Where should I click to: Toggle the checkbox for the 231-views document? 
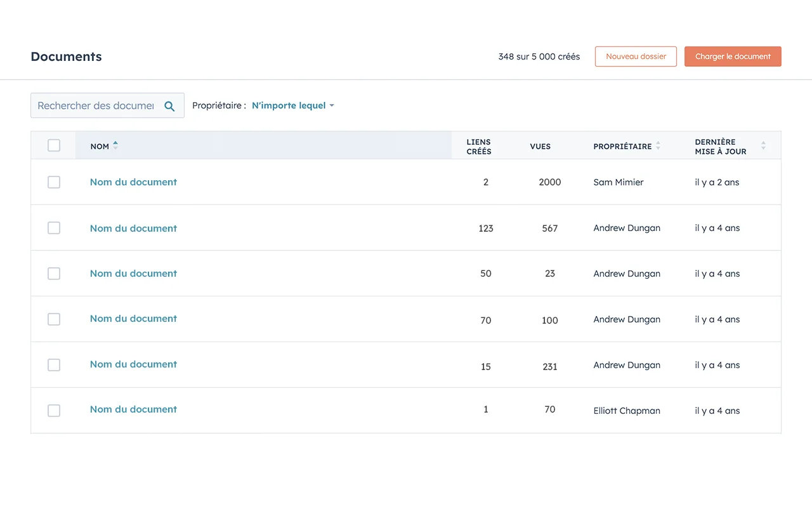pyautogui.click(x=54, y=365)
